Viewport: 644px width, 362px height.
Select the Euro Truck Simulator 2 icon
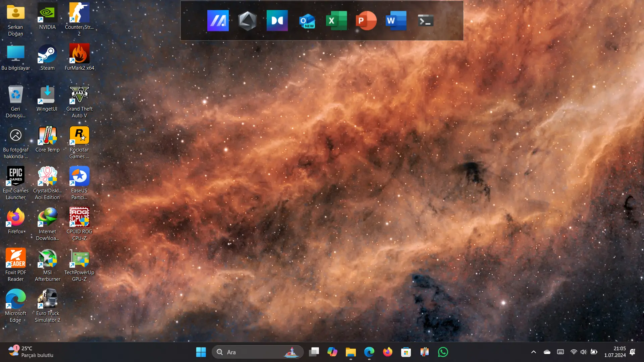(47, 306)
